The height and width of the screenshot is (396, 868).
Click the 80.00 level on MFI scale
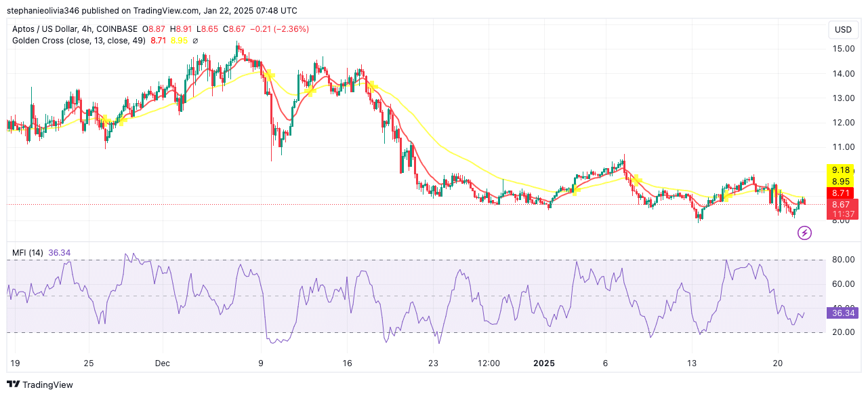click(x=843, y=260)
